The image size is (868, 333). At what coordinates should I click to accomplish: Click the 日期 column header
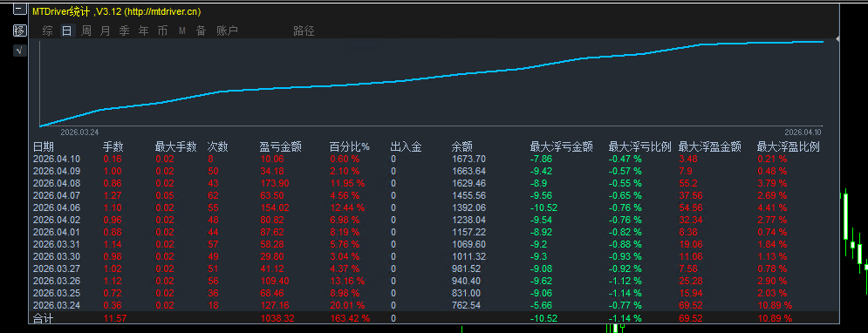click(x=44, y=146)
